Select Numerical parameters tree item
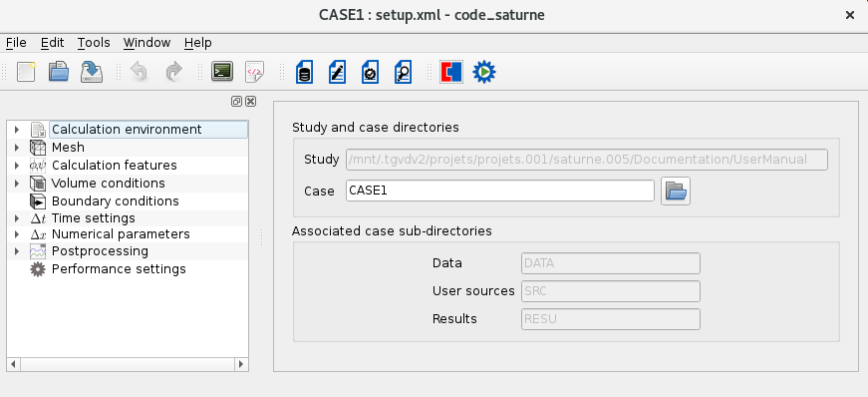Image resolution: width=868 pixels, height=397 pixels. tap(121, 234)
